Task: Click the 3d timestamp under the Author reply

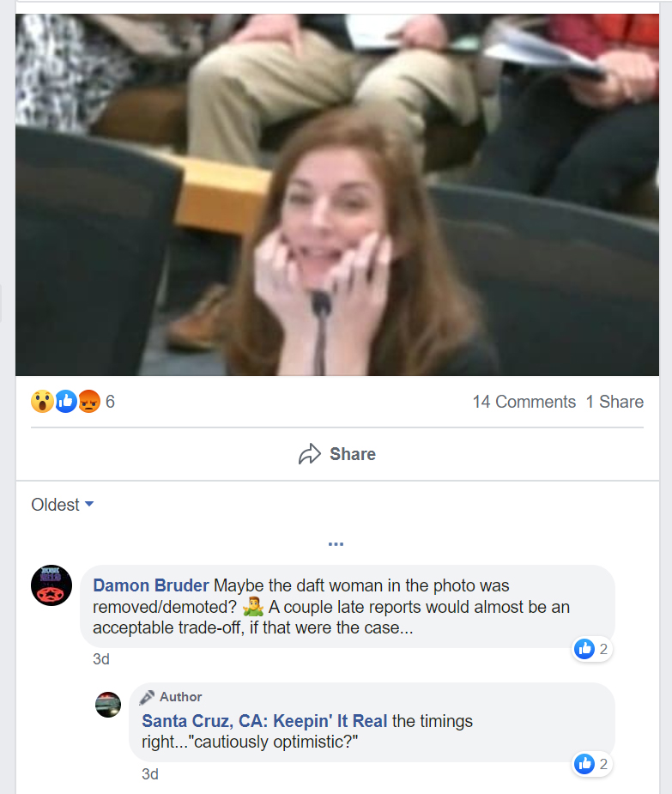Action: (150, 774)
